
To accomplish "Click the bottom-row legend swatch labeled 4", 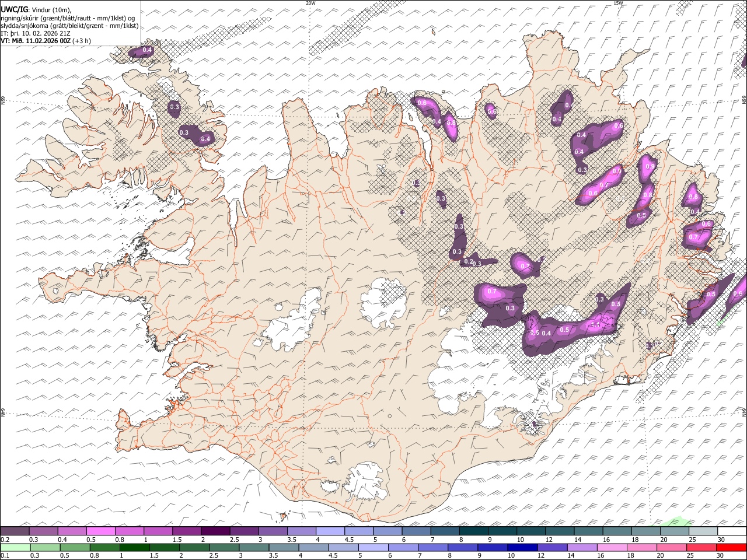I will pos(313,547).
